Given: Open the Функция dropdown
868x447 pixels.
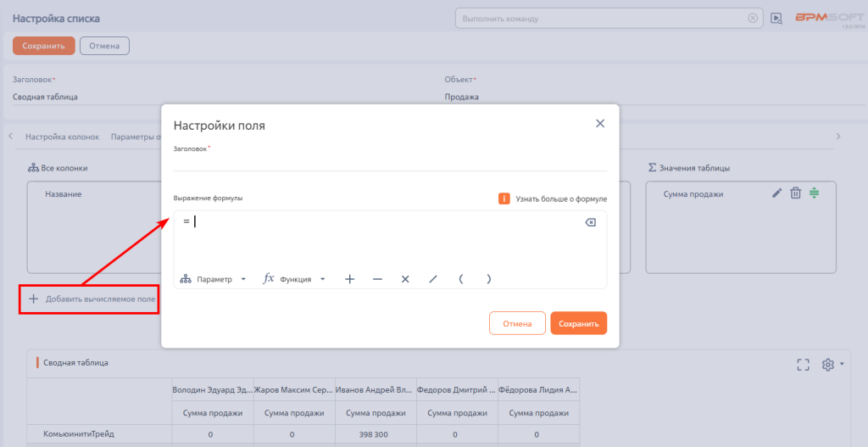Looking at the screenshot, I should [294, 279].
